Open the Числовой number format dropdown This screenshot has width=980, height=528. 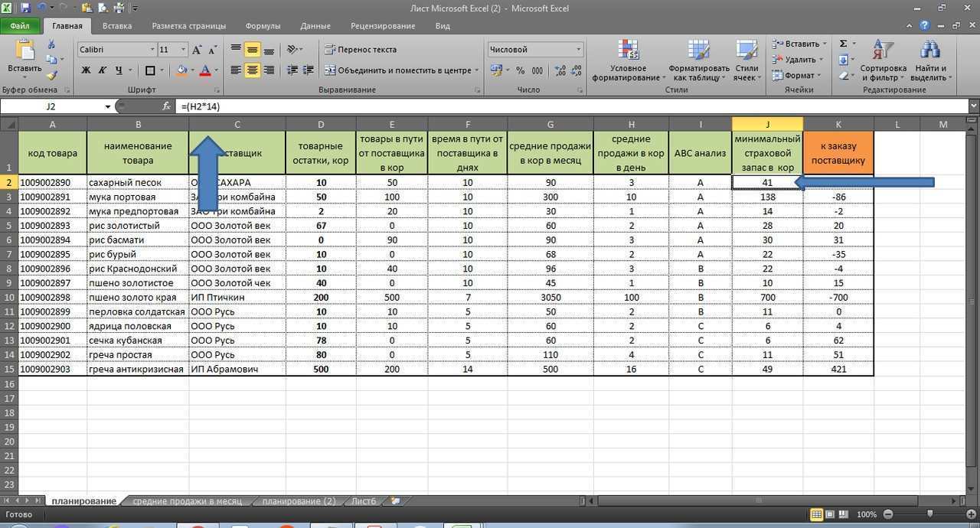pyautogui.click(x=578, y=49)
